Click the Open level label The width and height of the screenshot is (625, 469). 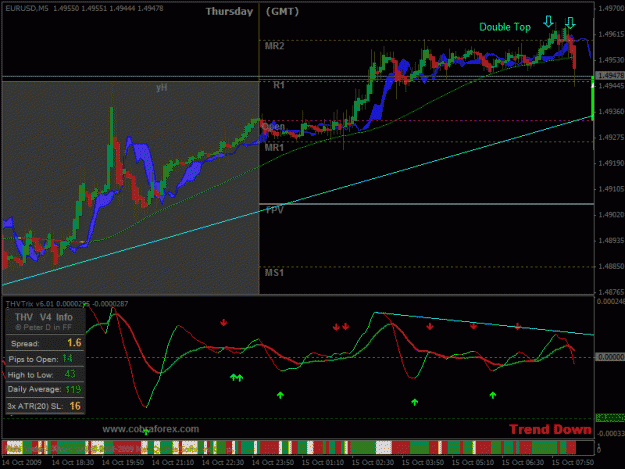pos(274,127)
